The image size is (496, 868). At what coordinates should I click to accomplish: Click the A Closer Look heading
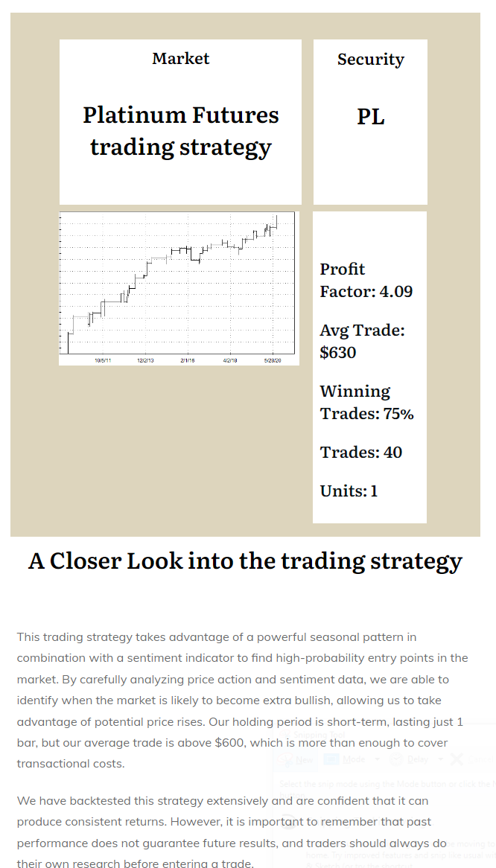(245, 561)
